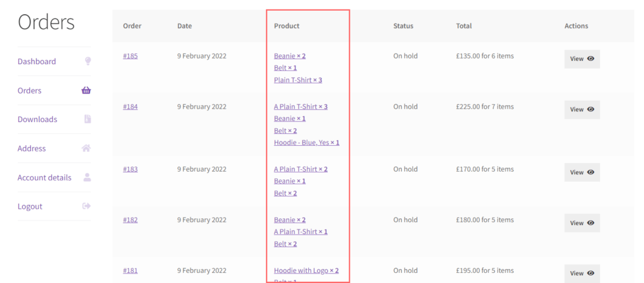Click On hold status of order #185
Image resolution: width=644 pixels, height=283 pixels.
point(406,56)
